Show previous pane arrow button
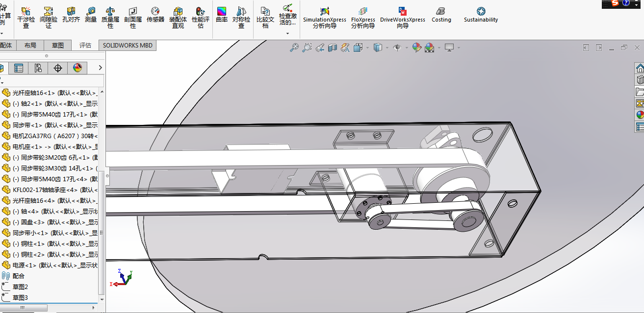644x313 pixels. 586,48
